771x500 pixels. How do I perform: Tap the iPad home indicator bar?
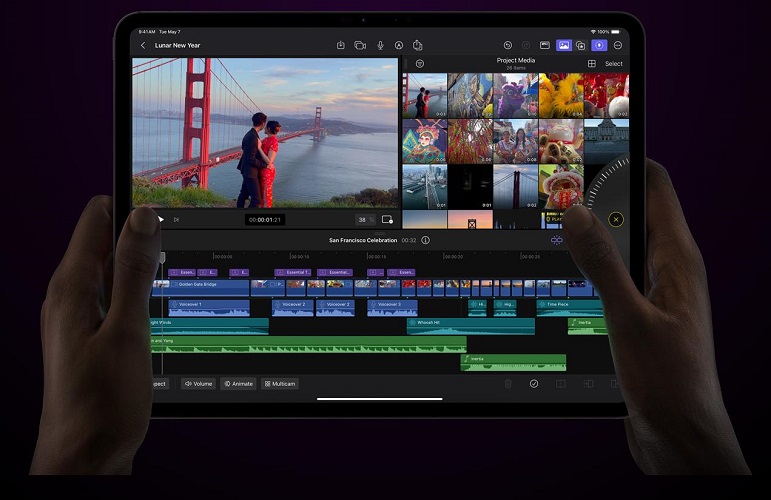pos(380,399)
